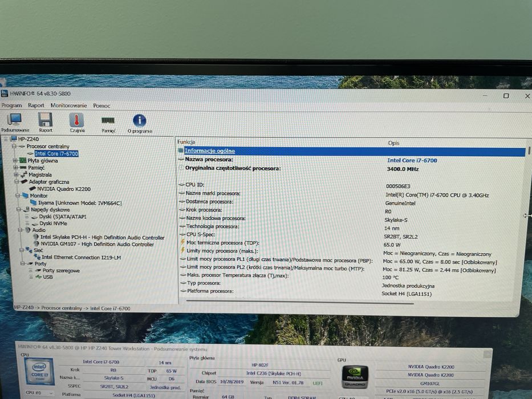
Task: Select Dyski NVMe tree item
Action: 53,223
